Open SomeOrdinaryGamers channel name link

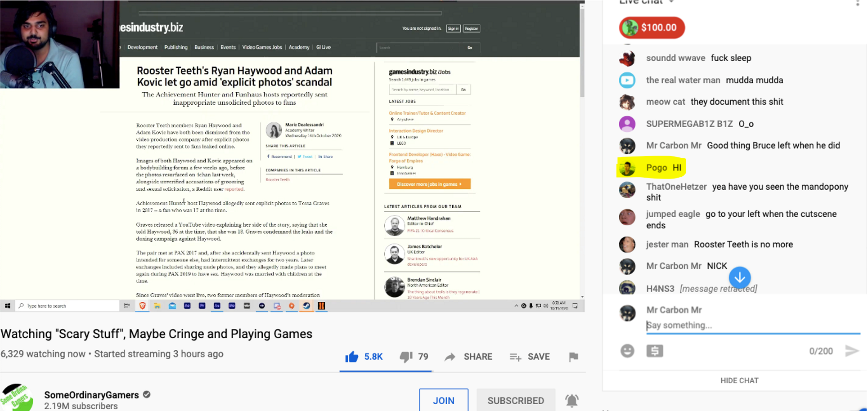[91, 395]
